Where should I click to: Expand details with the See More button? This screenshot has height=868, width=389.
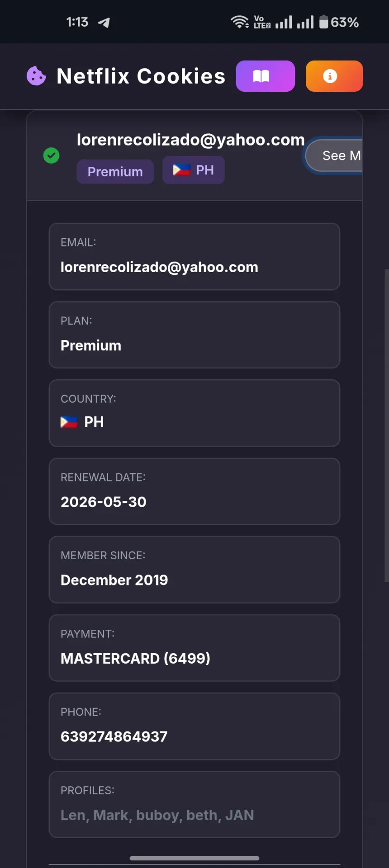[334, 156]
